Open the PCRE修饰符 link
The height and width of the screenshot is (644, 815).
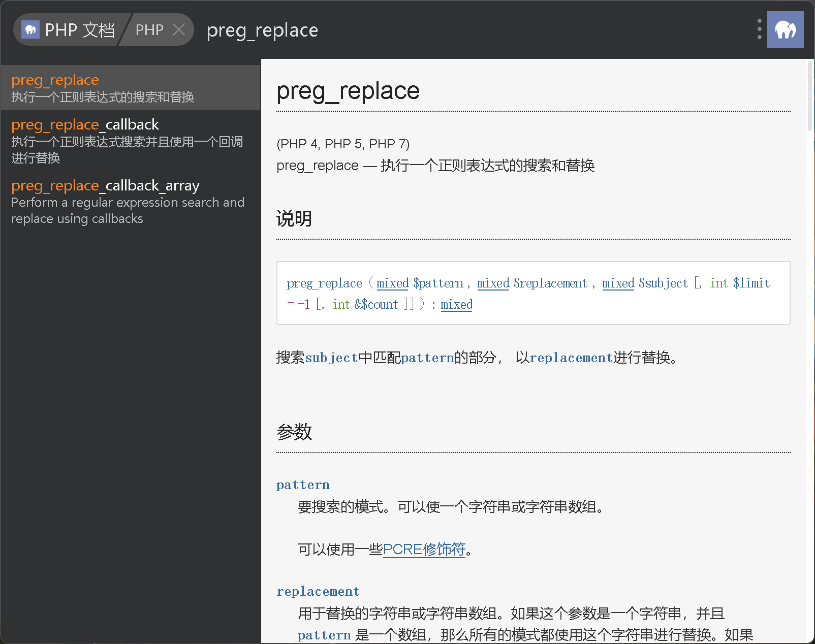(424, 549)
